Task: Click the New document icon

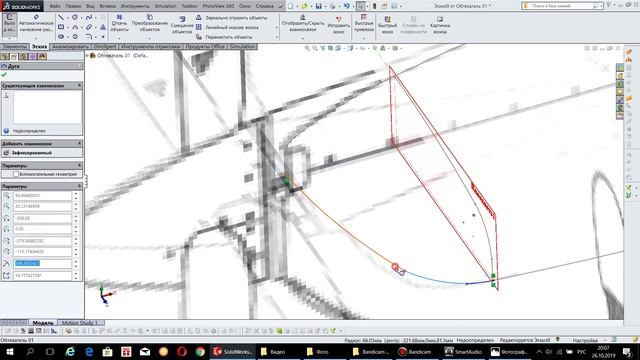Action: [290, 6]
